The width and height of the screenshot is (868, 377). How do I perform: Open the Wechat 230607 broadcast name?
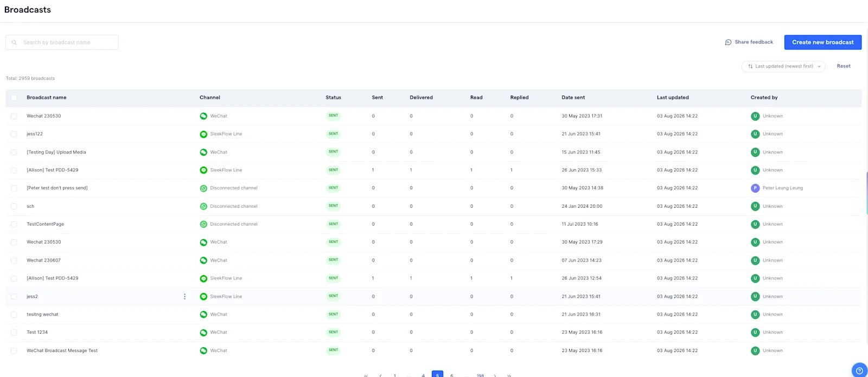click(x=44, y=260)
